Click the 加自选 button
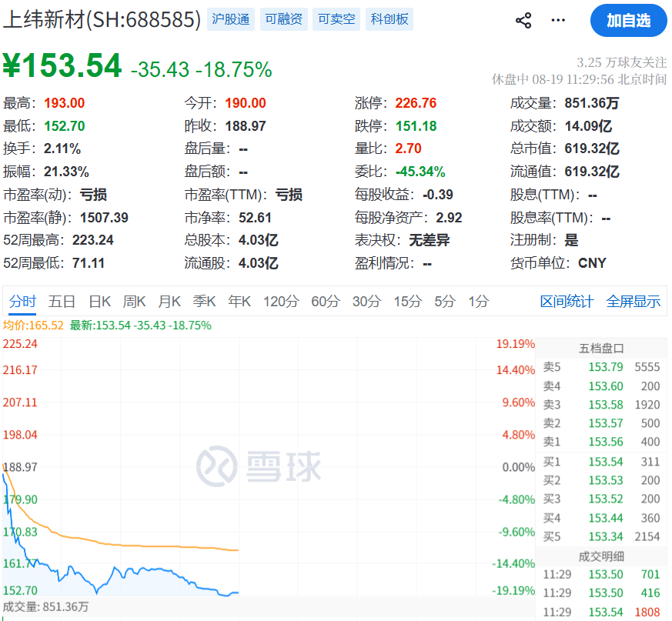672x621 pixels. point(628,21)
